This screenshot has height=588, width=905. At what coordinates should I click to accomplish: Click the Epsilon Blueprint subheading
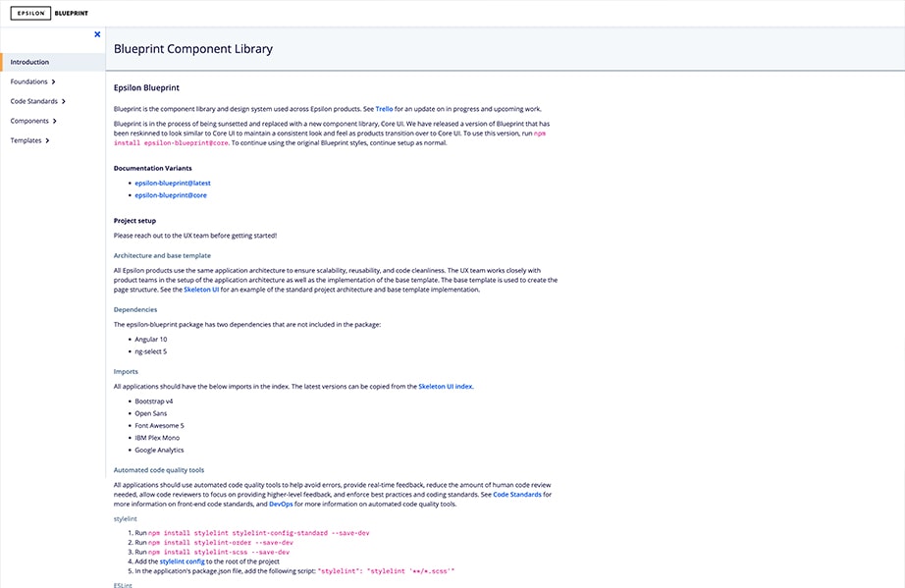146,87
